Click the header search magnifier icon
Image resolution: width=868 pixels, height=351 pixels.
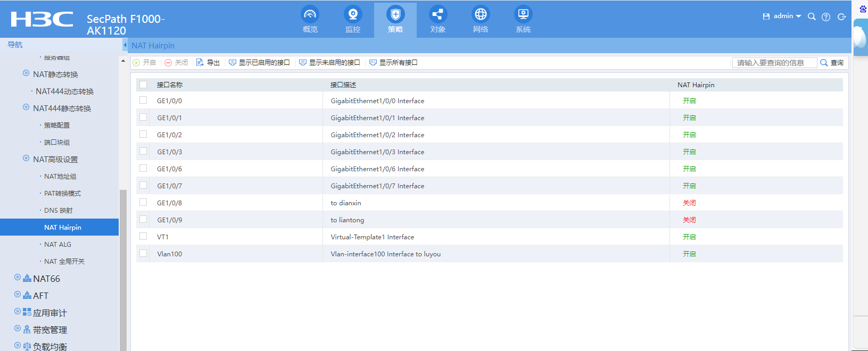click(x=812, y=16)
